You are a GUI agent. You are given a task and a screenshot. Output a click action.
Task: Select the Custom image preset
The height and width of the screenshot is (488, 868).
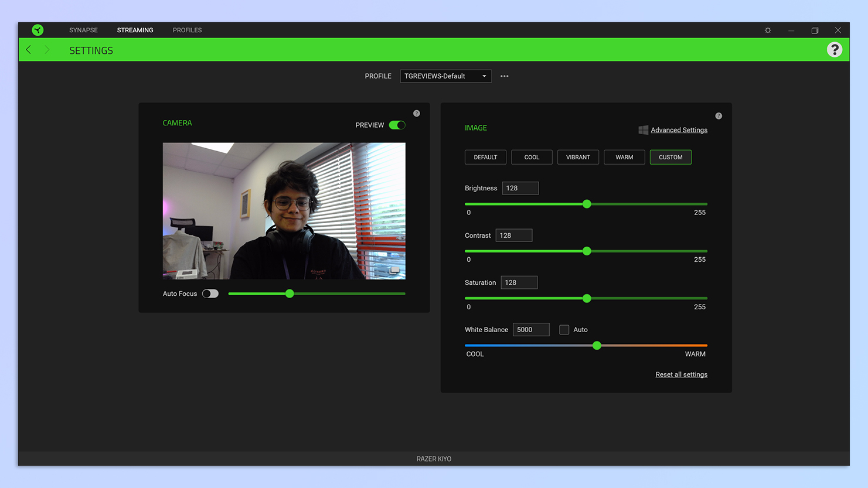pyautogui.click(x=670, y=157)
